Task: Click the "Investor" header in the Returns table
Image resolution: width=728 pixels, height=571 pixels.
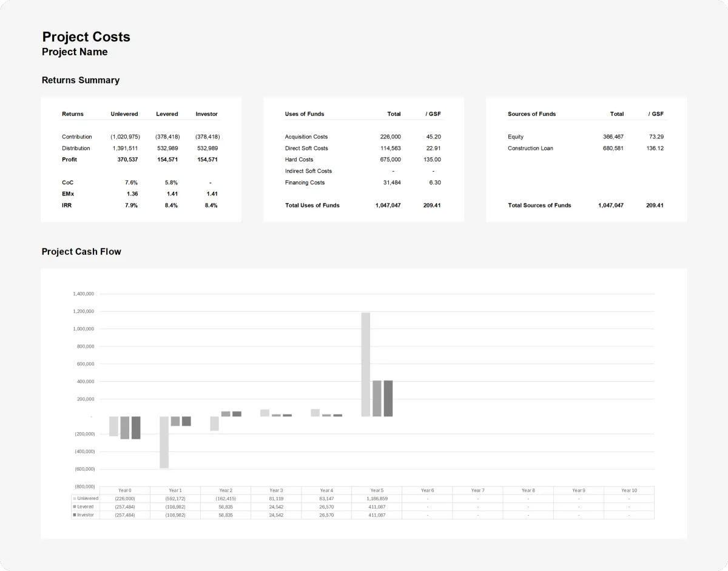Action: 206,114
